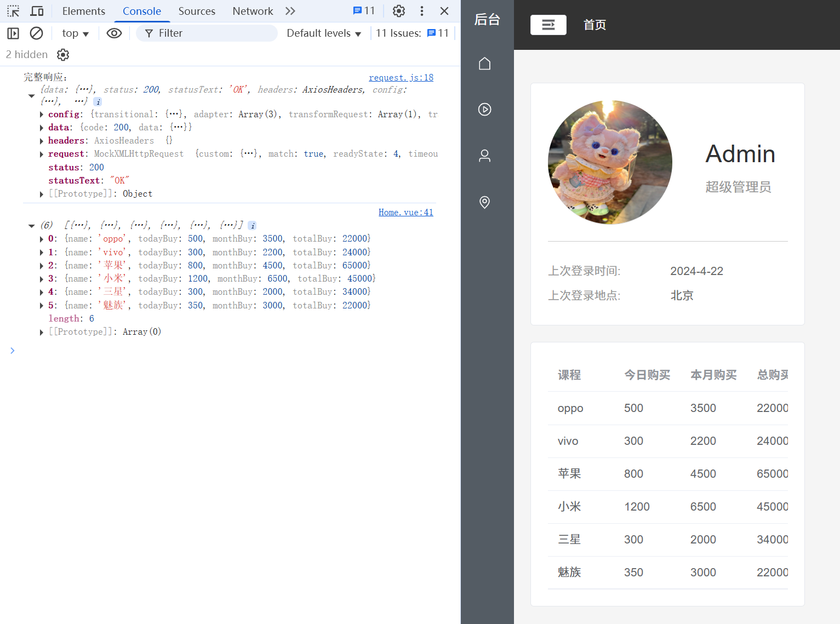Select the inspect element tool
The height and width of the screenshot is (624, 840).
coord(13,11)
